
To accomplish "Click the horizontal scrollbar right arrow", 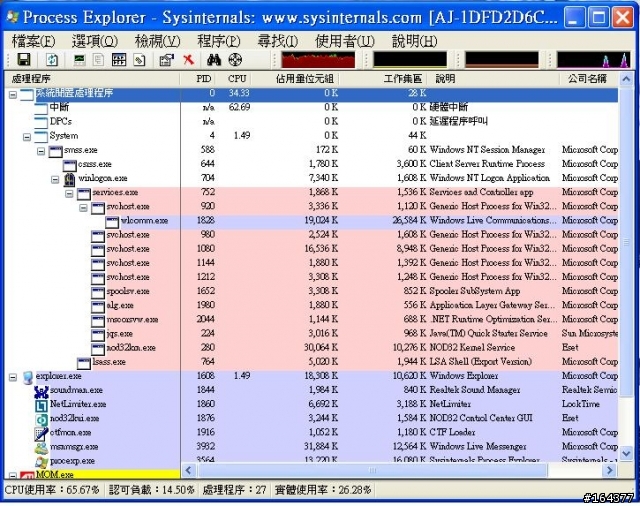I will [x=609, y=470].
